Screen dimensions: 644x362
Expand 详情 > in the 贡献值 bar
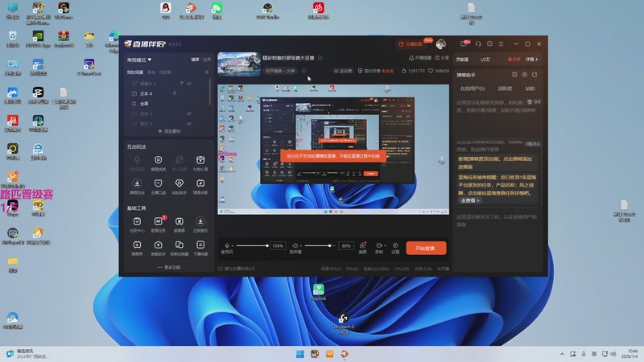pyautogui.click(x=531, y=60)
